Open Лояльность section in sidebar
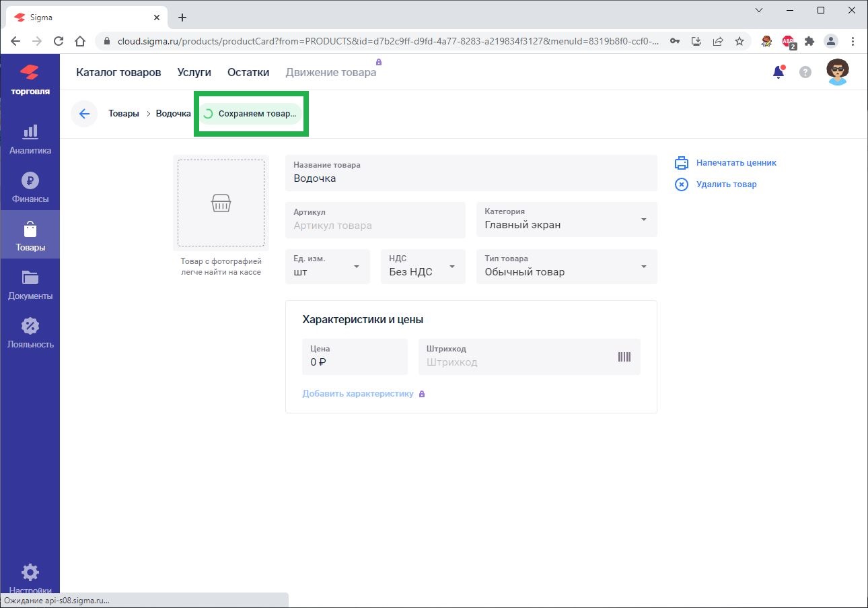This screenshot has height=608, width=868. coord(30,333)
